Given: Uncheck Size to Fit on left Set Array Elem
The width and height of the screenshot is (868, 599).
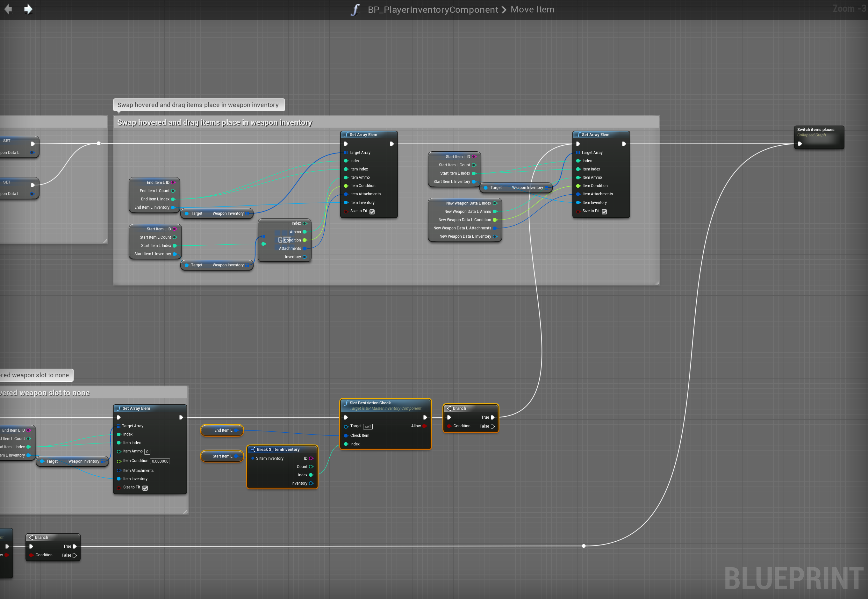Looking at the screenshot, I should (372, 212).
